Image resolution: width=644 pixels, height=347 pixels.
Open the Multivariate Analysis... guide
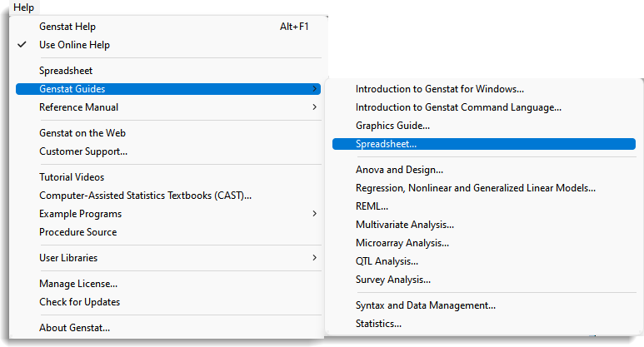point(484,225)
